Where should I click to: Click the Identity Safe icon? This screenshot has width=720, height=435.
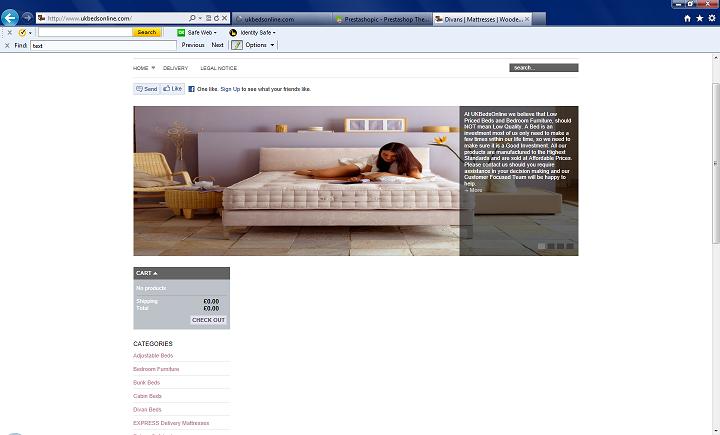pos(233,33)
